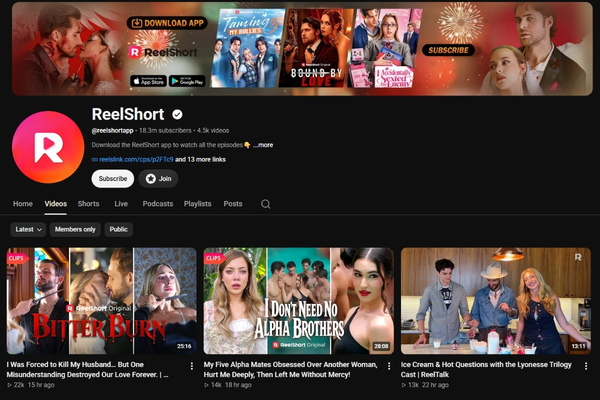Click the 28:08 duration badge

pos(381,346)
